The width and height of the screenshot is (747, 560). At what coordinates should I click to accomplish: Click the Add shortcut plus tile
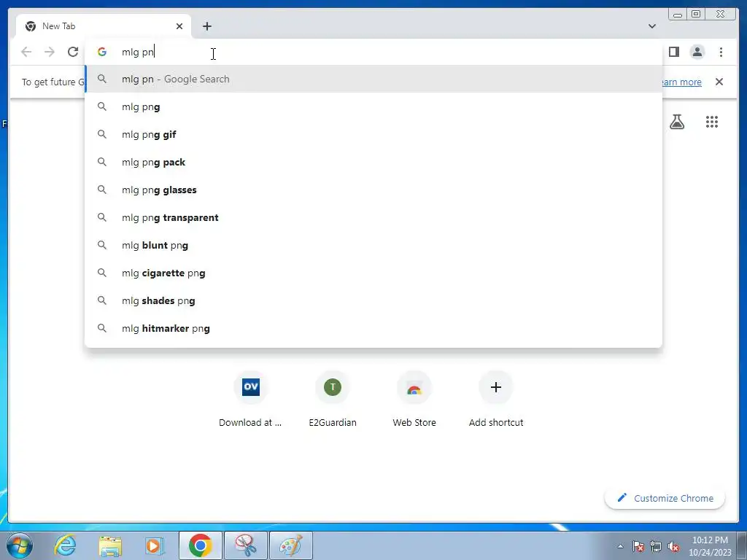pos(496,399)
